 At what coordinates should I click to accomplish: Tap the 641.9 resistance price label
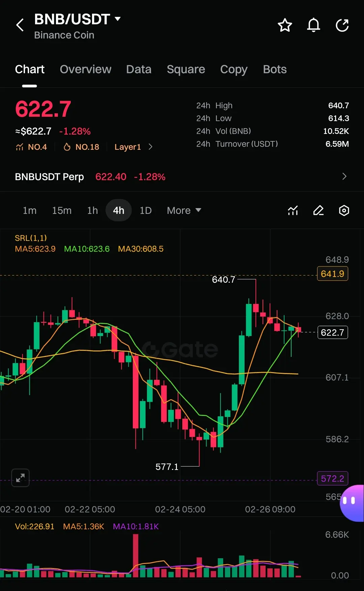[333, 274]
